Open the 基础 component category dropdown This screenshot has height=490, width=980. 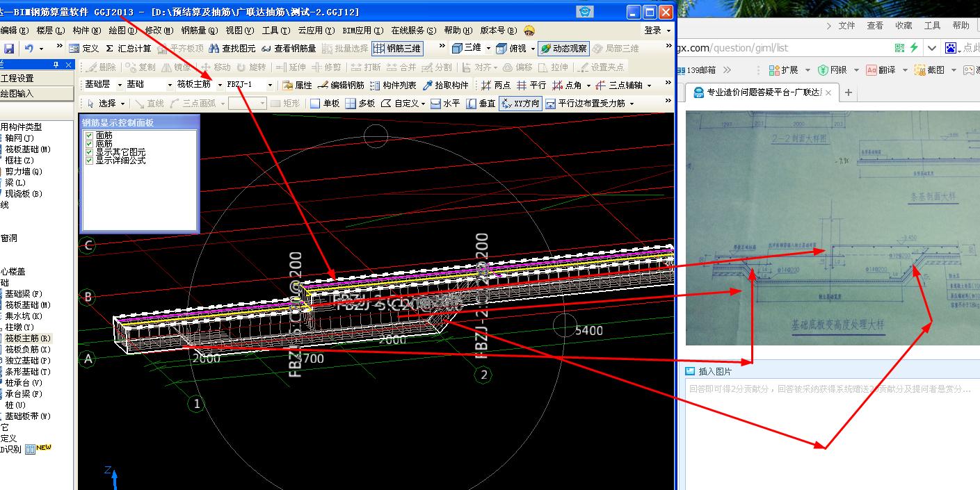tap(170, 85)
